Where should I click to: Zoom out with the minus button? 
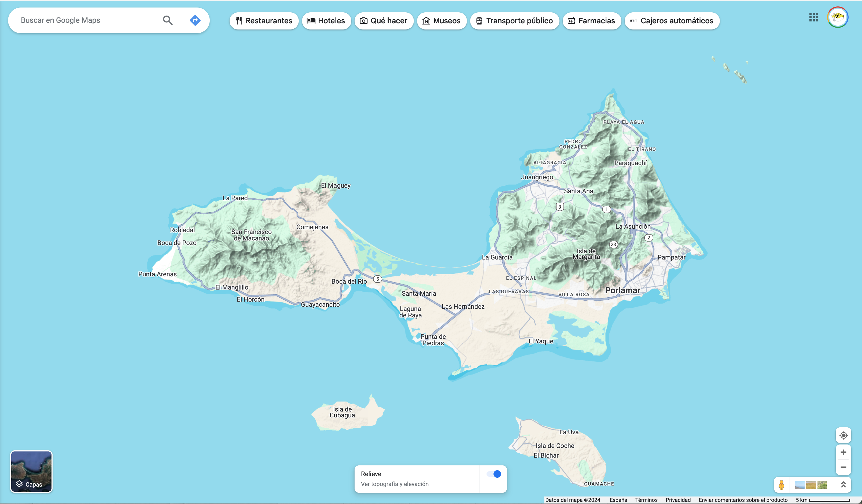tap(843, 467)
